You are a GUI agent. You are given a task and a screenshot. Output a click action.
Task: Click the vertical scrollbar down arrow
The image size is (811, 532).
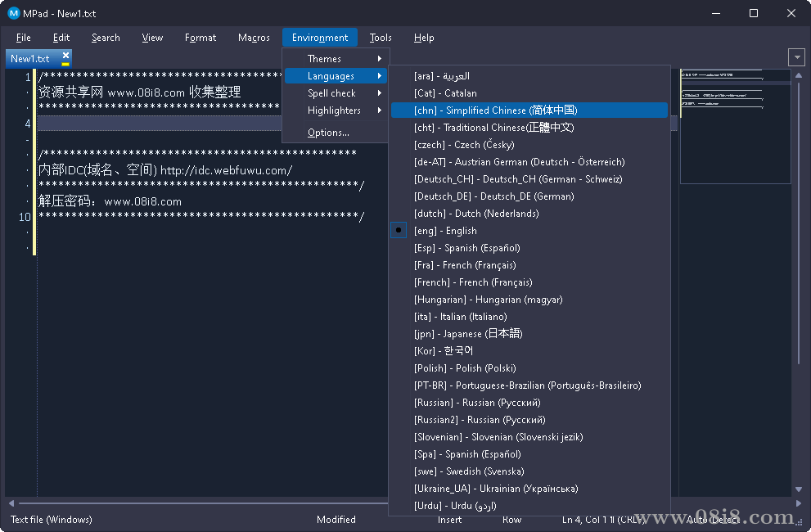(x=799, y=489)
